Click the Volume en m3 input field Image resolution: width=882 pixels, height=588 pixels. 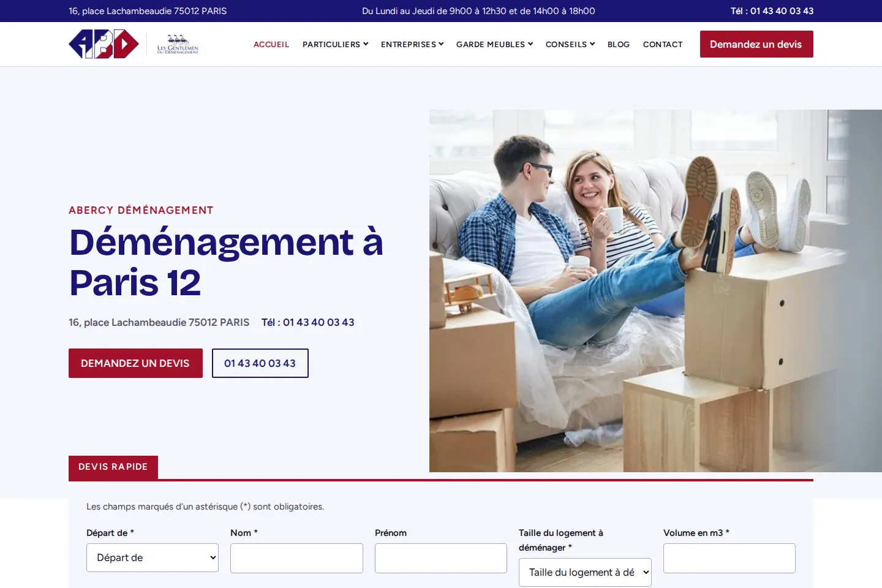[729, 558]
